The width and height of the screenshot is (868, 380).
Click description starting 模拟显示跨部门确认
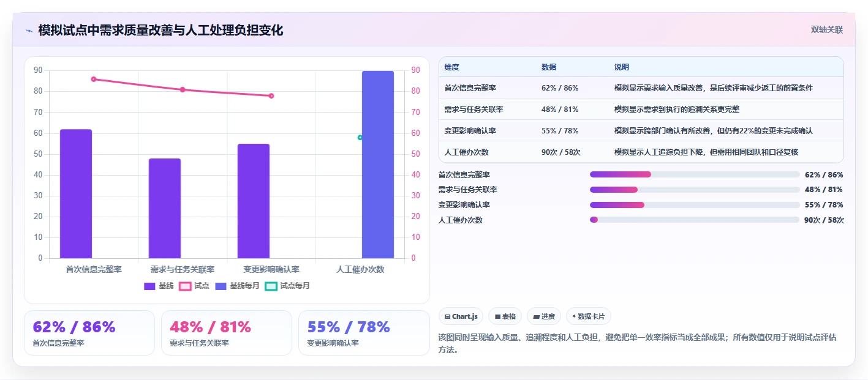[714, 131]
